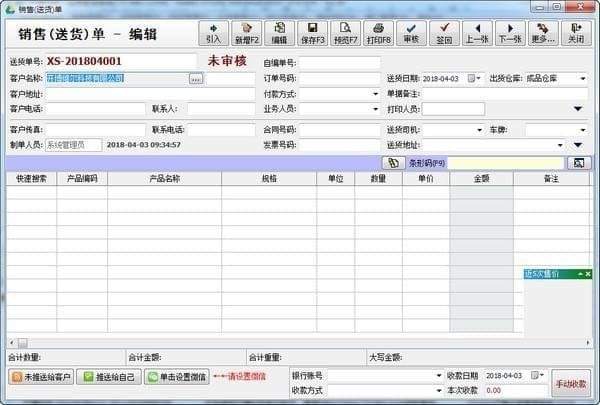Click the 手动收款 manual payment button

(571, 382)
